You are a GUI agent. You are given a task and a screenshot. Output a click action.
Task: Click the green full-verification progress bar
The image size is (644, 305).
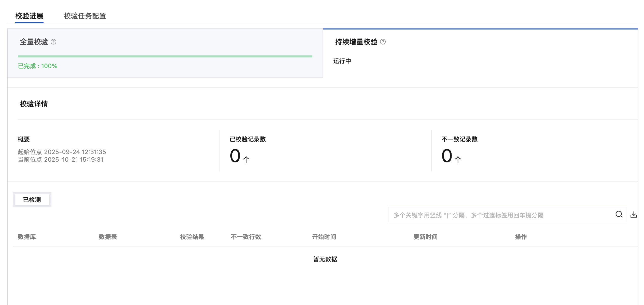(x=165, y=56)
